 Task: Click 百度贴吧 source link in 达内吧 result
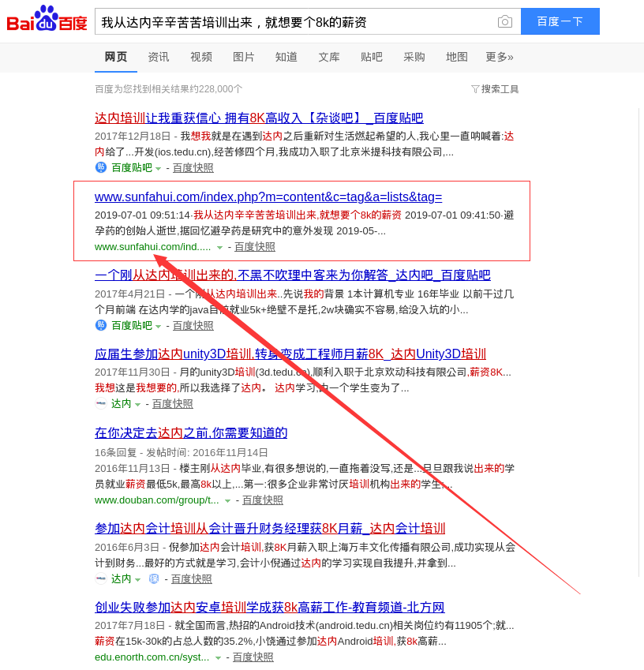132,326
